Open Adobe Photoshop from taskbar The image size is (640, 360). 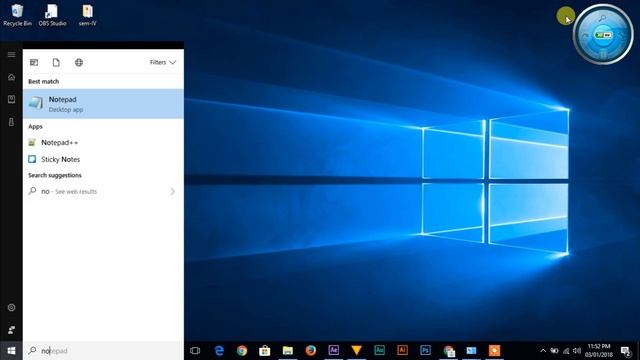point(425,350)
